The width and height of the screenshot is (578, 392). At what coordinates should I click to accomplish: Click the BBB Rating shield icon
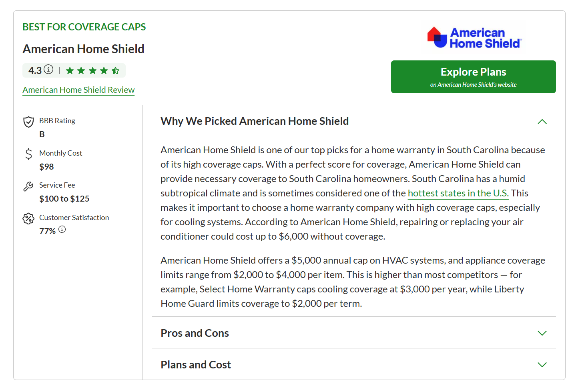(28, 122)
